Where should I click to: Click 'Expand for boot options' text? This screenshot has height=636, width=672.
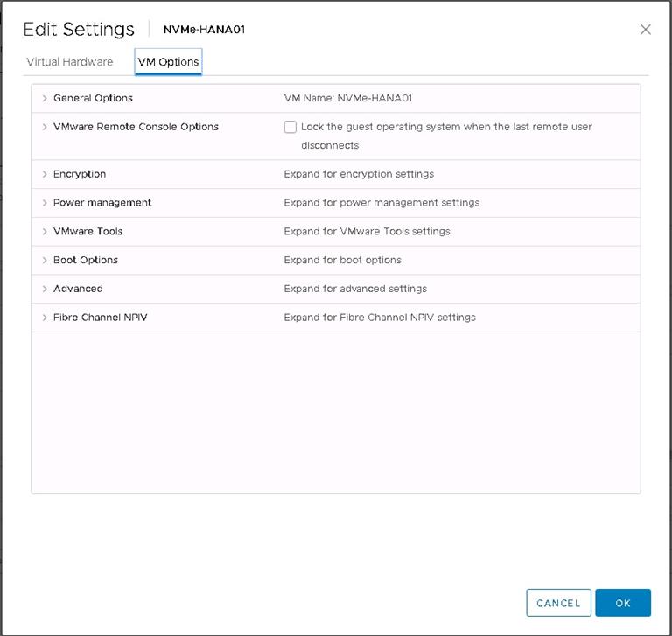point(342,260)
